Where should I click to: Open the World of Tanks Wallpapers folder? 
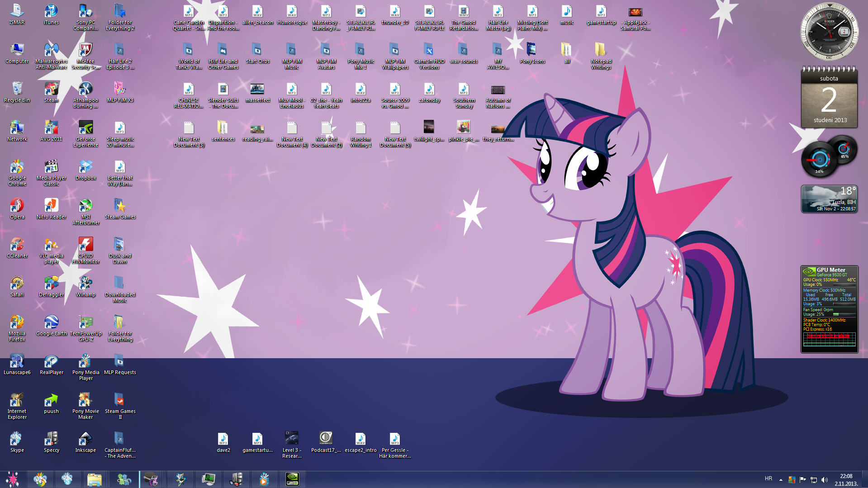click(x=189, y=56)
